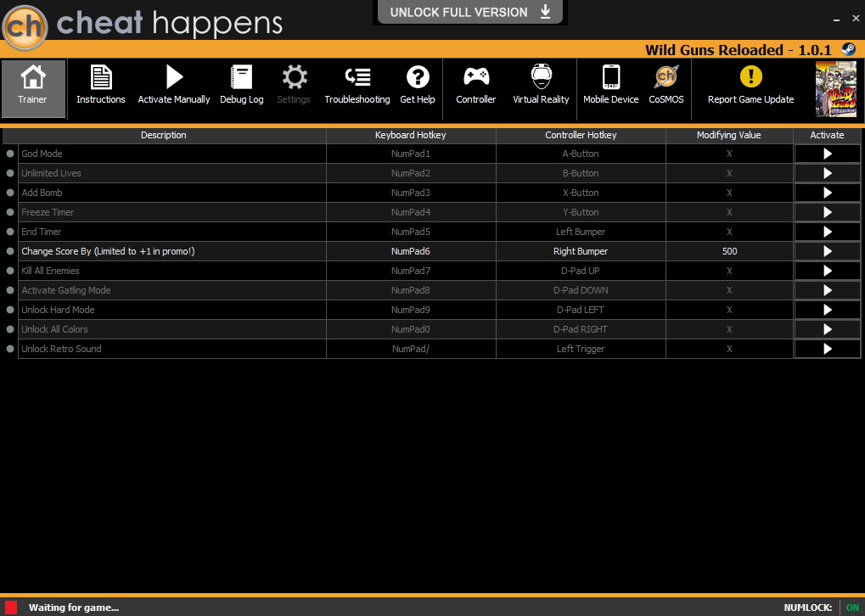This screenshot has width=865, height=616.
Task: Open the Instructions document icon
Action: tap(101, 77)
